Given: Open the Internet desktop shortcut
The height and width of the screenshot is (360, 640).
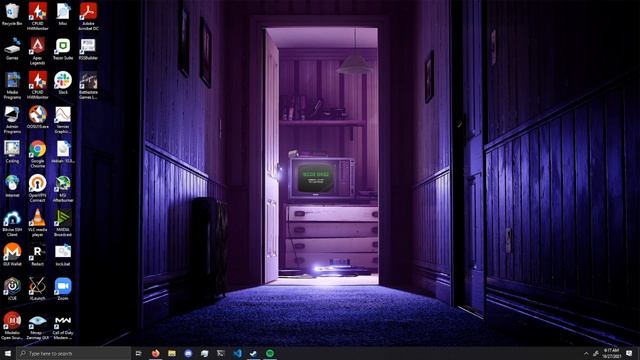Looking at the screenshot, I should coord(12,186).
